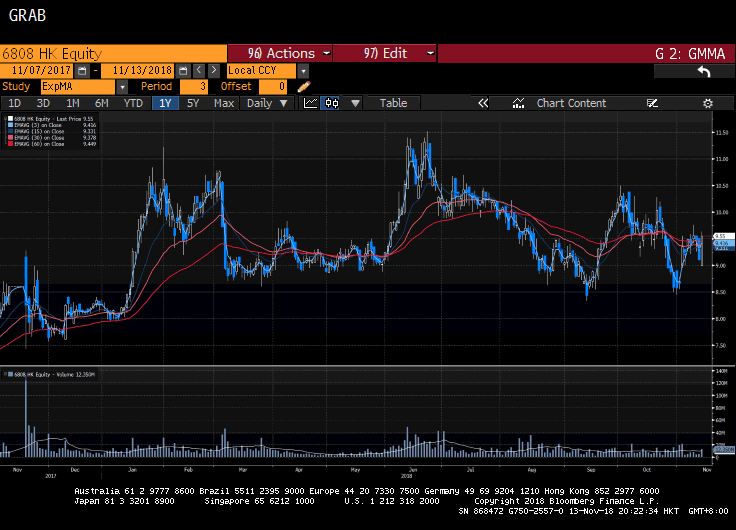Select candlestick chart type icon

point(332,103)
